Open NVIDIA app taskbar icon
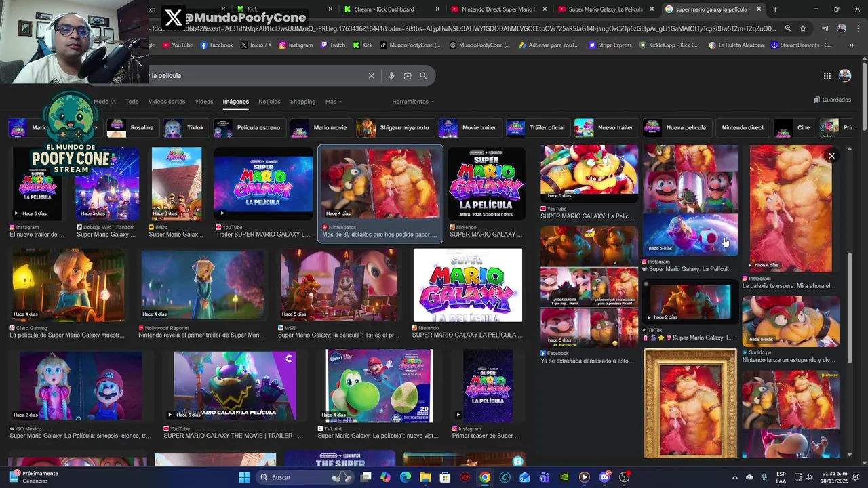The width and height of the screenshot is (868, 488). coord(564,477)
